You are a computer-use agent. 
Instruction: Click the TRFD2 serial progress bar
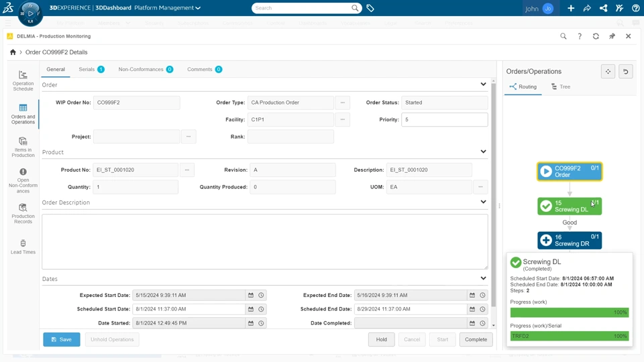[570, 336]
